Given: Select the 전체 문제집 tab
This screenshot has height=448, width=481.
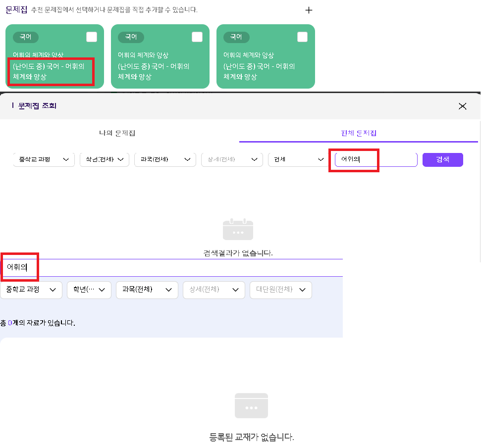Looking at the screenshot, I should click(359, 133).
